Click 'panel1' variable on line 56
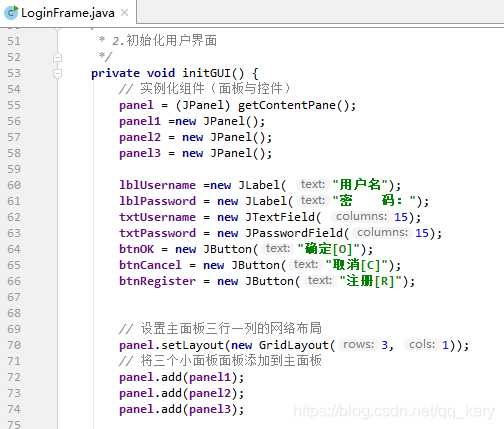The width and height of the screenshot is (504, 429). (140, 121)
